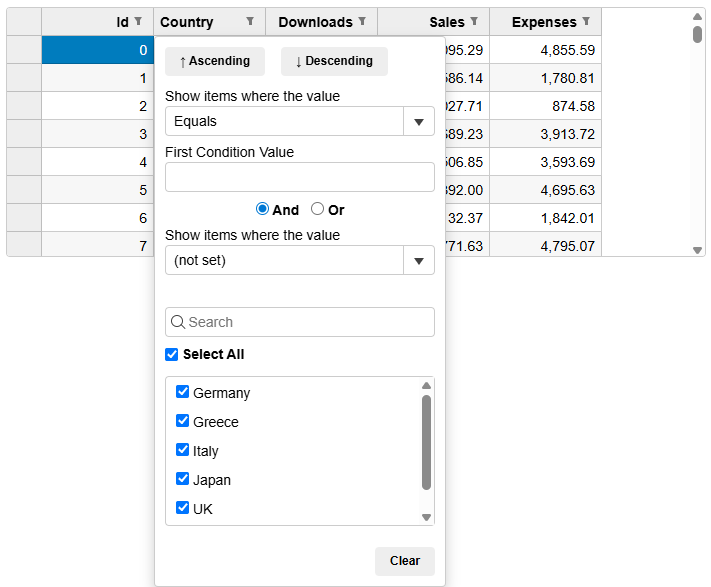
Task: Select the Or radio button
Action: (318, 209)
